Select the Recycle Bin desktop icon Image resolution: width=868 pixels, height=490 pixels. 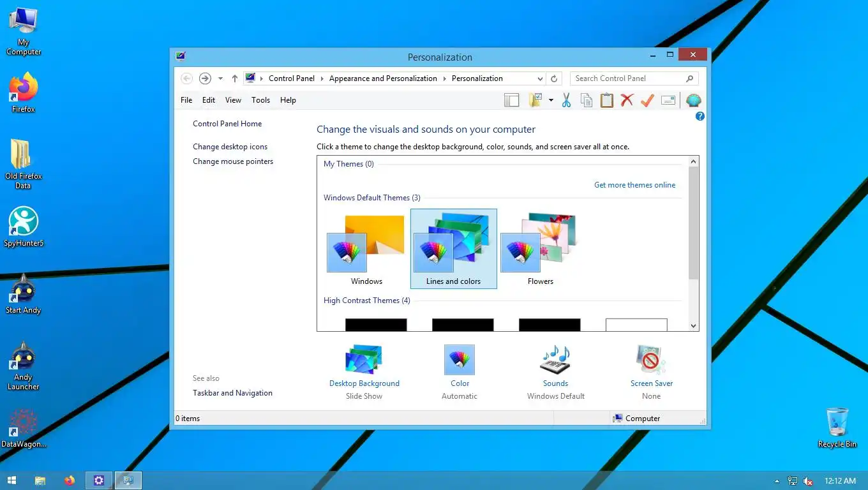coord(837,428)
